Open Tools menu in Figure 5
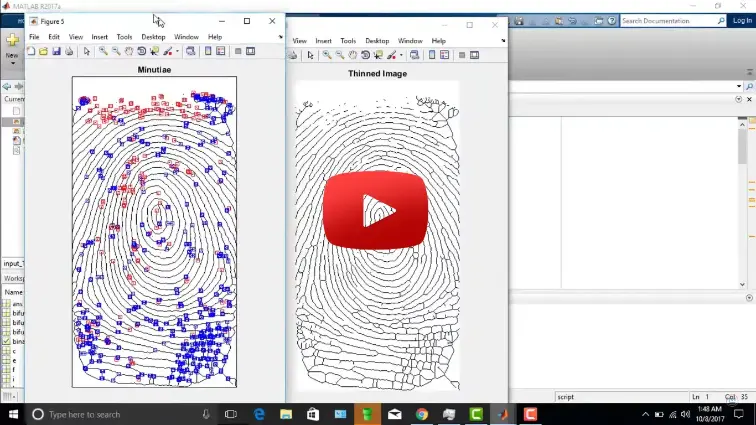This screenshot has height=425, width=756. 124,37
